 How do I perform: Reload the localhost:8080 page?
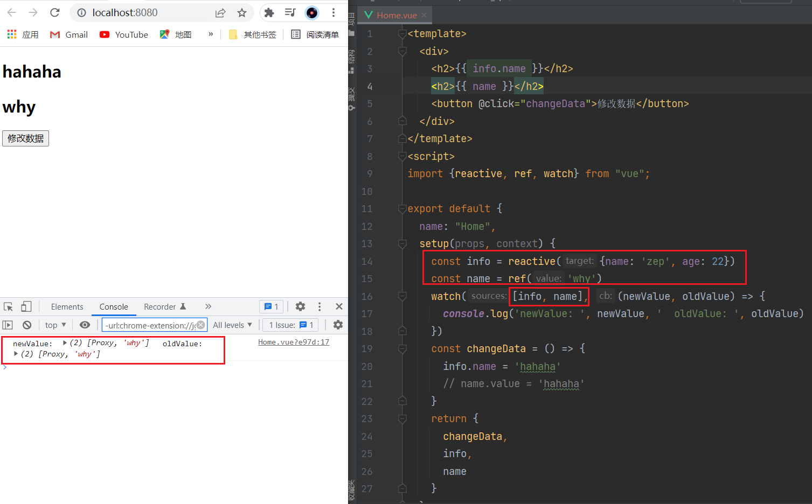click(54, 12)
